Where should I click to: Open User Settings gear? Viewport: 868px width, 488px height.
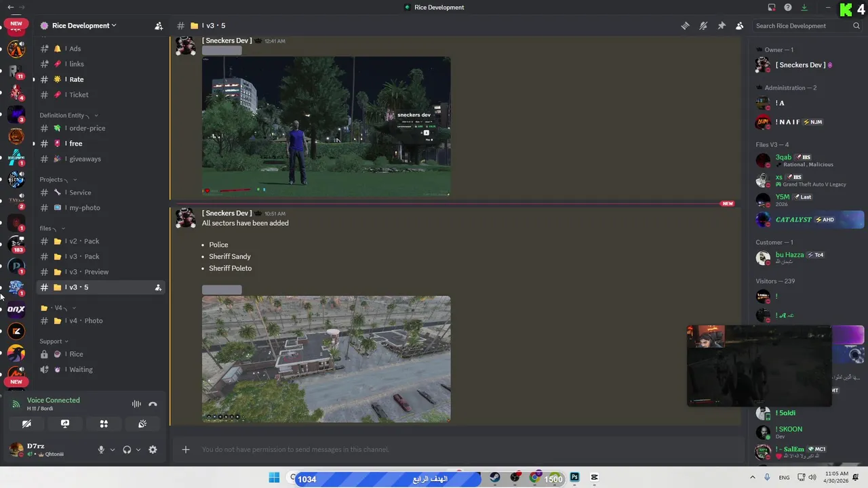click(153, 449)
